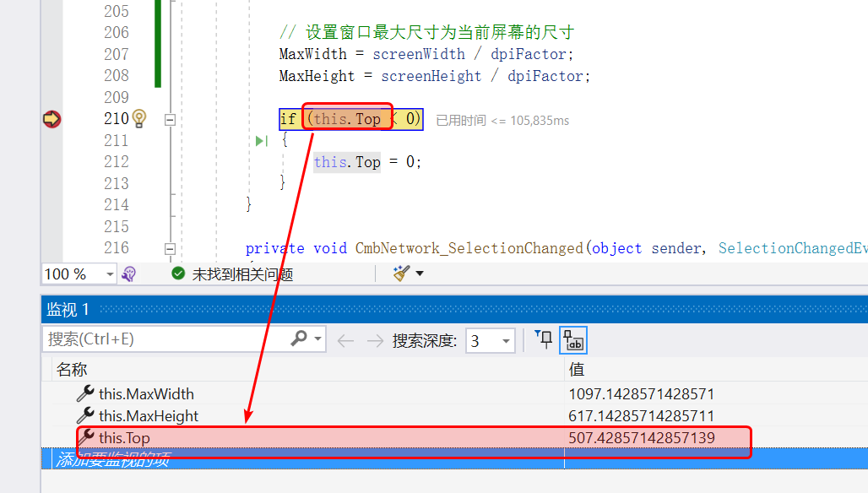Image resolution: width=868 pixels, height=493 pixels.
Task: Toggle the highlighted 'ab' view button in watch toolbar
Action: click(x=574, y=340)
